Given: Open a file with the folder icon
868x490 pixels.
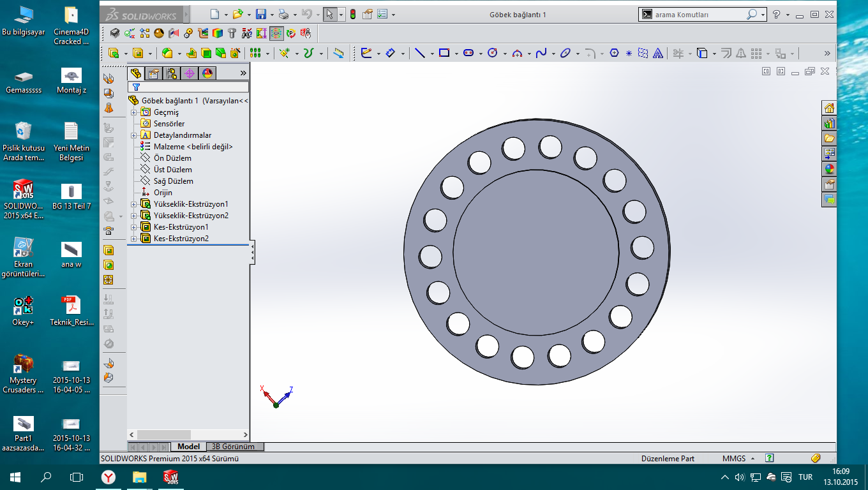Looking at the screenshot, I should (237, 14).
